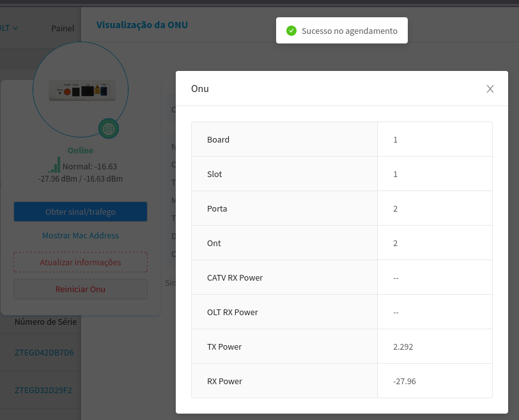Screen dimensions: 519x420
Task: Click the Mostrar Mac Address link
Action: pos(81,235)
